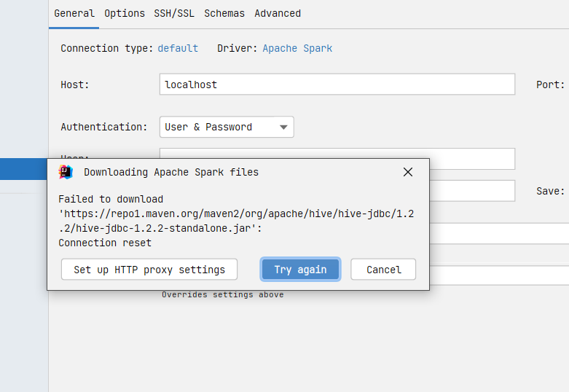Image resolution: width=569 pixels, height=392 pixels.
Task: Click the Try again button
Action: pyautogui.click(x=300, y=270)
